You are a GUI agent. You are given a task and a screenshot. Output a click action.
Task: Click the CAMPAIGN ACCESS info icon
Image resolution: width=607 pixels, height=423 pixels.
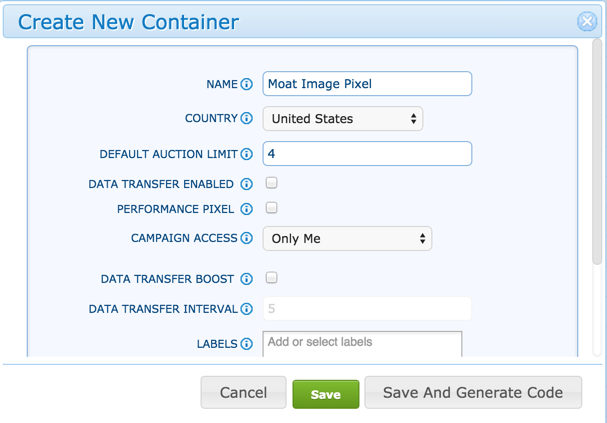[247, 239]
